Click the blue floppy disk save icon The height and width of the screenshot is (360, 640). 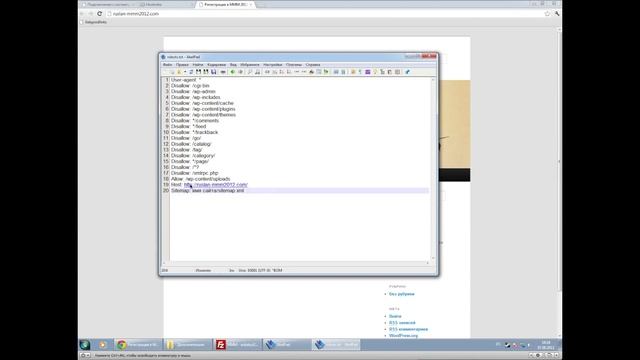213,72
